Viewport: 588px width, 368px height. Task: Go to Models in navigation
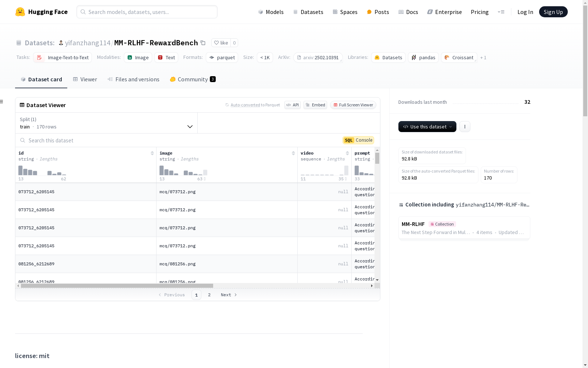[271, 12]
